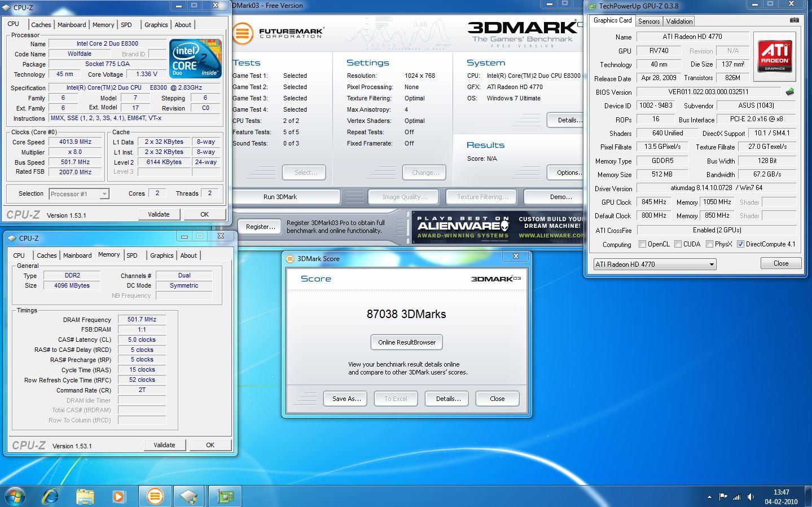812x507 pixels.
Task: Open Windows Explorer folder taskbar icon
Action: point(85,496)
